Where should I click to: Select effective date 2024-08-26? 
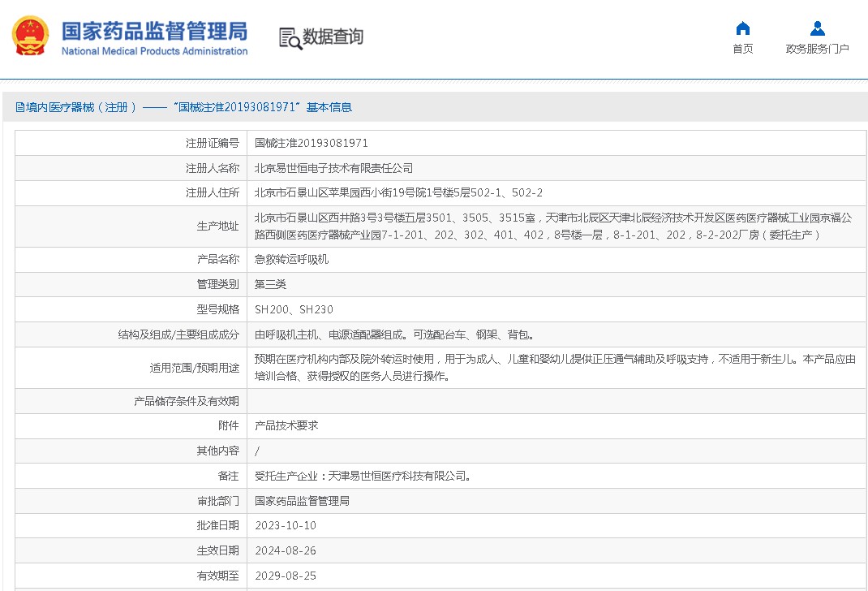coord(286,550)
